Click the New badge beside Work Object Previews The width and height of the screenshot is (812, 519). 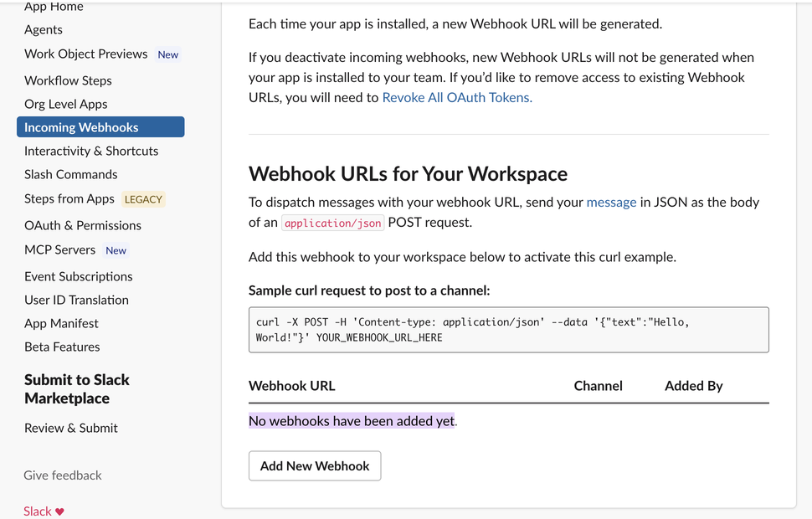click(x=167, y=54)
